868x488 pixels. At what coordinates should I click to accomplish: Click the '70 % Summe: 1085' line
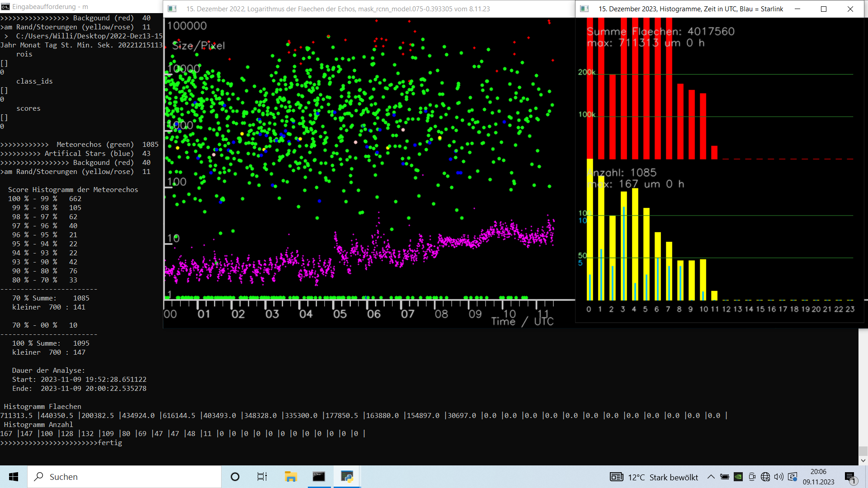click(x=51, y=298)
